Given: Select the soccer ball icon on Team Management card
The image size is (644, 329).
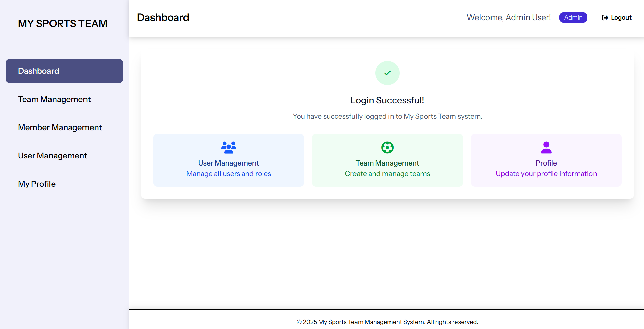Looking at the screenshot, I should click(387, 147).
